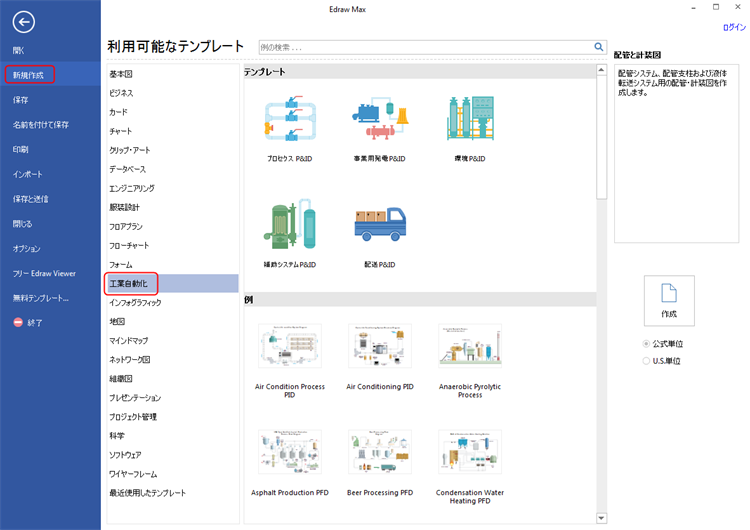Open the 新規作成 menu item

tap(29, 75)
